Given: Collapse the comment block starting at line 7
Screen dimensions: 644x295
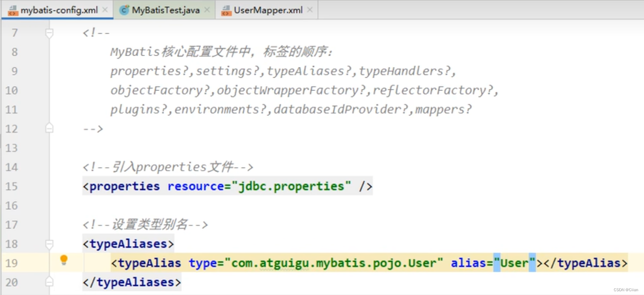Looking at the screenshot, I should point(49,33).
